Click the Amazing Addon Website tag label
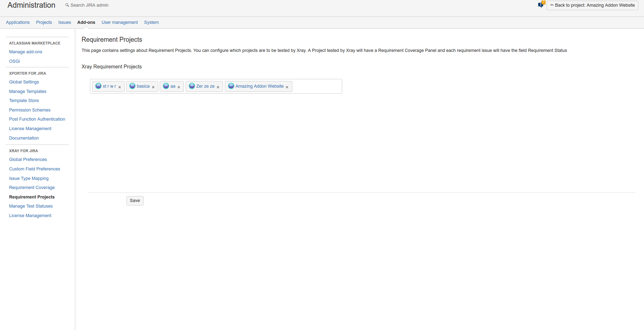644x330 pixels. pyautogui.click(x=259, y=86)
